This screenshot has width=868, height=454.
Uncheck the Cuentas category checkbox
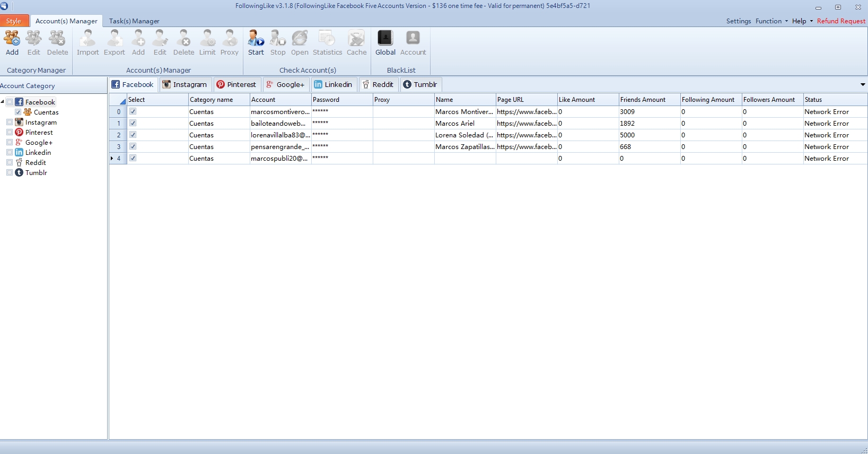(18, 112)
